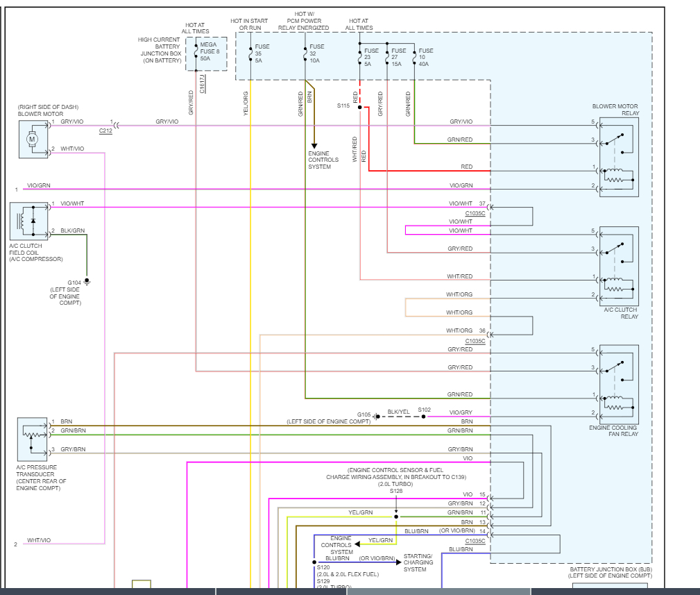
Task: Select the 'FUSE 23 5A' label
Action: tap(371, 57)
